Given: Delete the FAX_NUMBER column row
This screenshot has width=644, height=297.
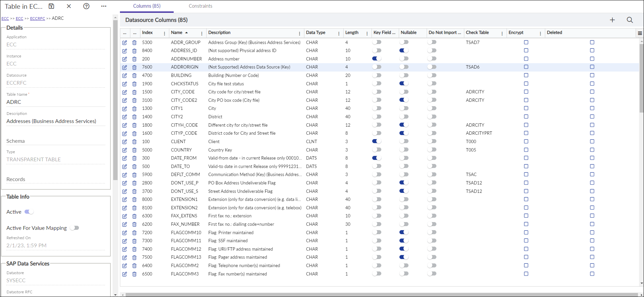Looking at the screenshot, I should 134,224.
